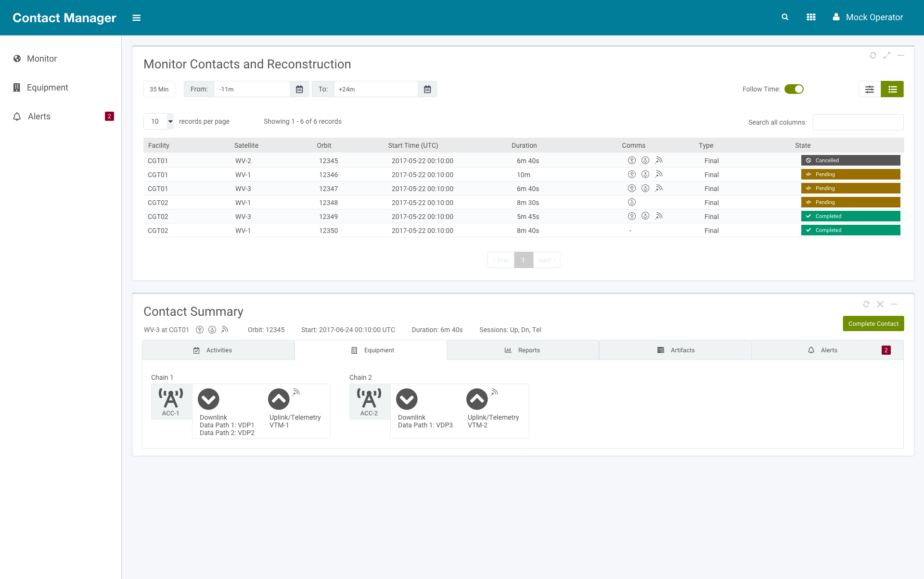Open the search icon in header
This screenshot has width=924, height=579.
(785, 17)
